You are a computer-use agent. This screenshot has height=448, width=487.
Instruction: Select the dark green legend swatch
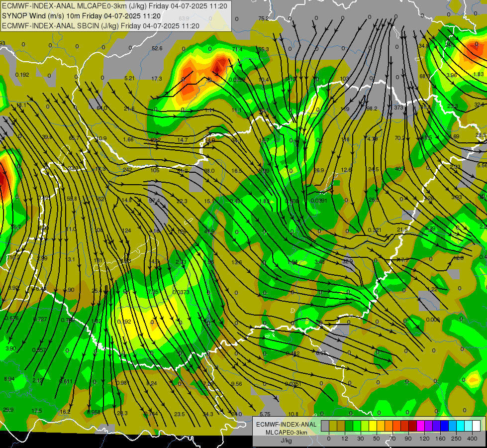[x=349, y=426]
